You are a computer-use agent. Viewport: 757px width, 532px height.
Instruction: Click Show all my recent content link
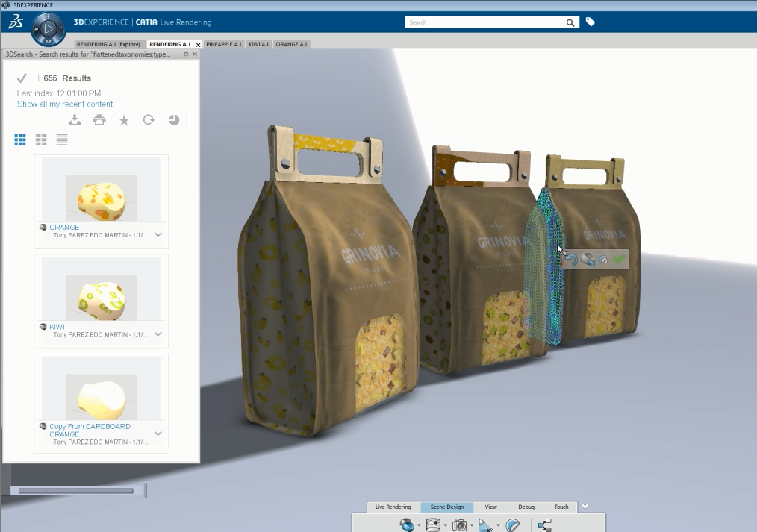[65, 104]
